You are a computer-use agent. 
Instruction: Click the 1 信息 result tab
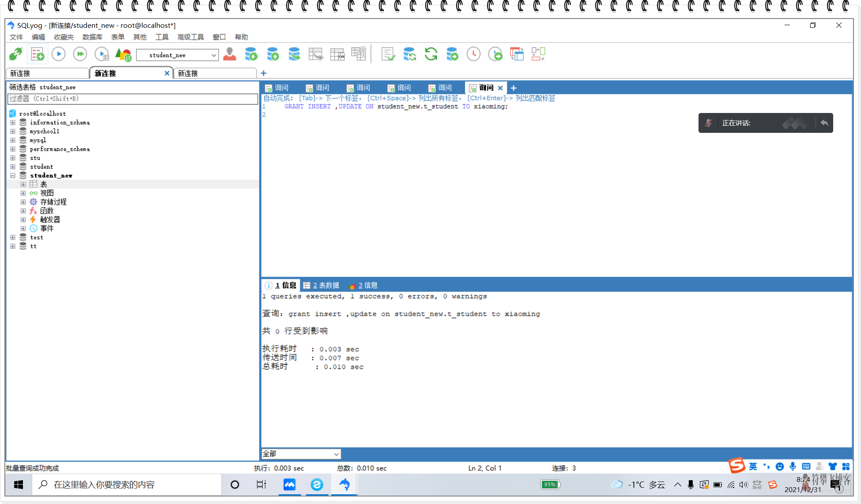pos(281,286)
